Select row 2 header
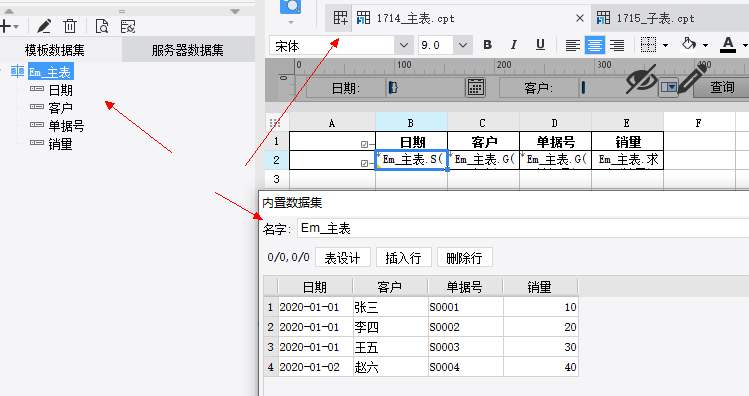This screenshot has width=749, height=396. click(277, 160)
